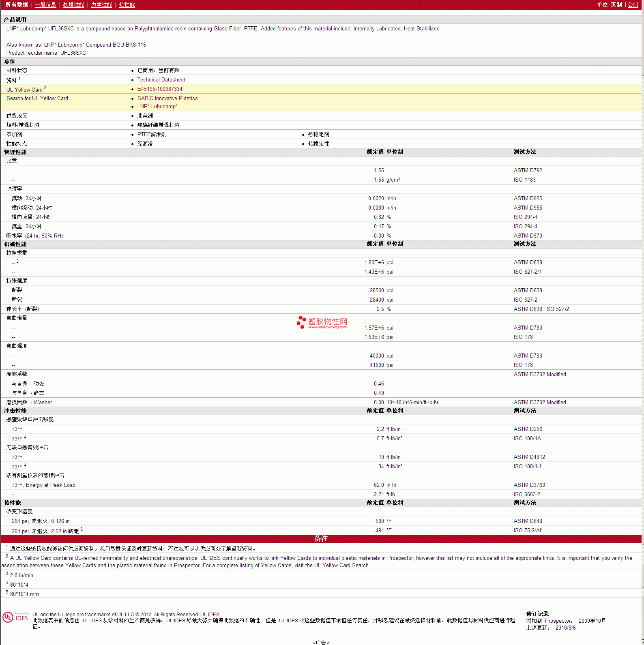The height and width of the screenshot is (645, 644).
Task: Click the Product reorder name UFL36SXC line
Action: click(46, 53)
